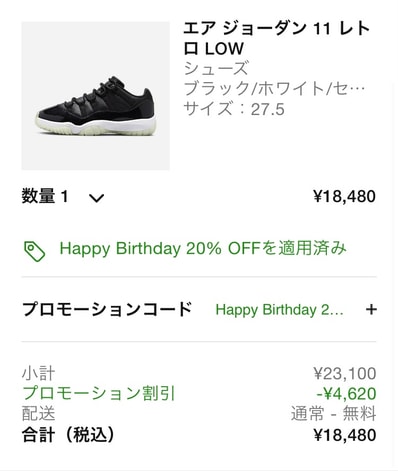
Task: Click the discount amount -¥4,620
Action: pos(346,394)
